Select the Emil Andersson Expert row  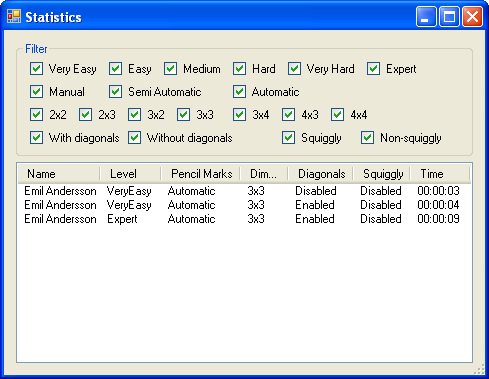pos(244,219)
